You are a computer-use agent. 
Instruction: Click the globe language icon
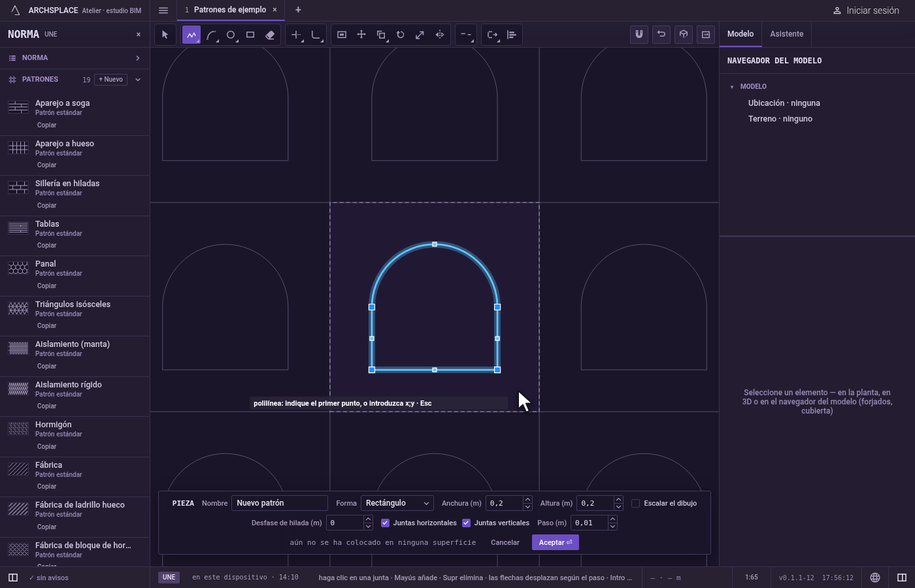point(875,578)
